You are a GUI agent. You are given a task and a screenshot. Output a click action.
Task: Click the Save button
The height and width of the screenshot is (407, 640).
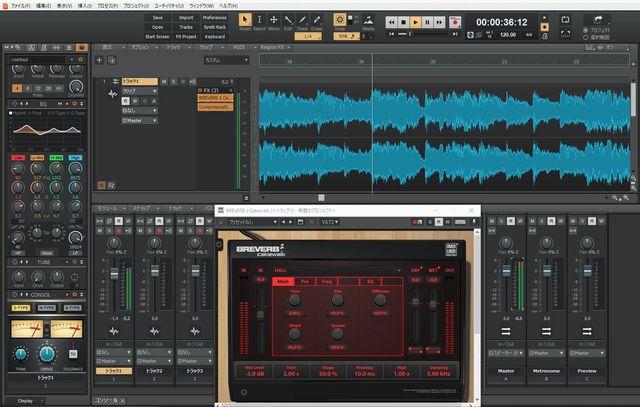pos(158,18)
